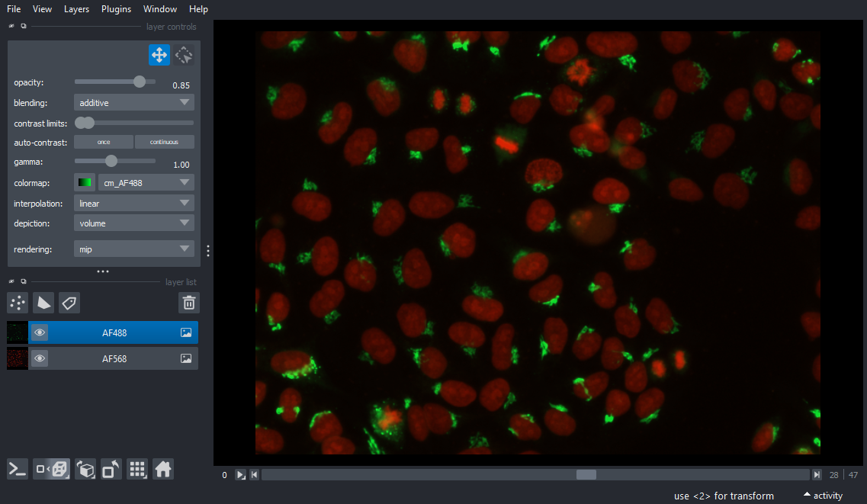
Task: Open the Layers menu
Action: coord(76,9)
